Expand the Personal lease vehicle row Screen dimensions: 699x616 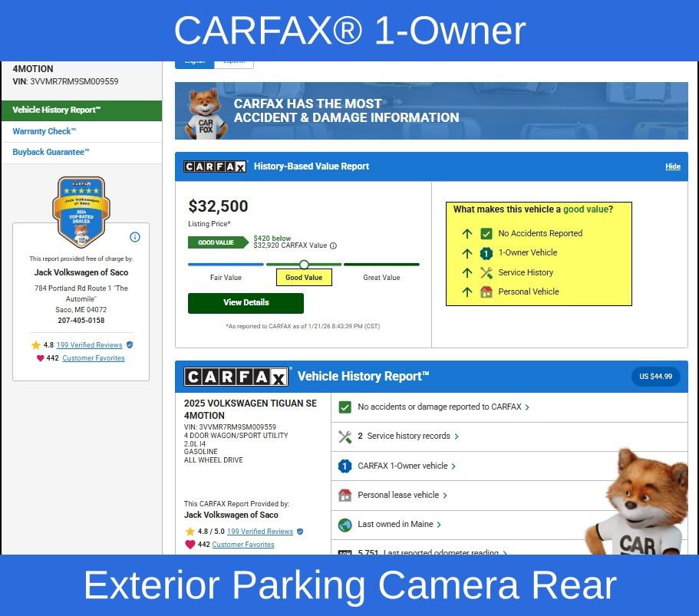click(402, 496)
